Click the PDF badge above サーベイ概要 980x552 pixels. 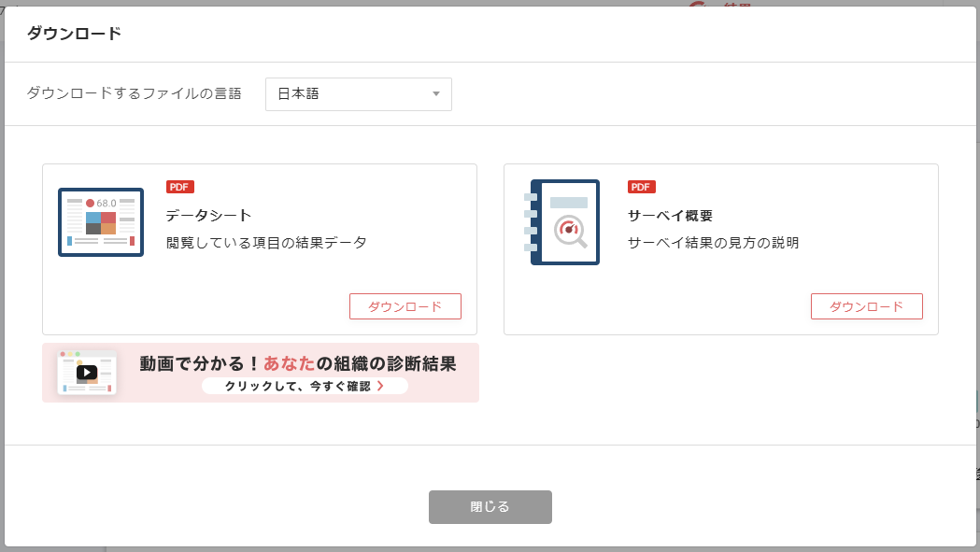click(x=641, y=187)
